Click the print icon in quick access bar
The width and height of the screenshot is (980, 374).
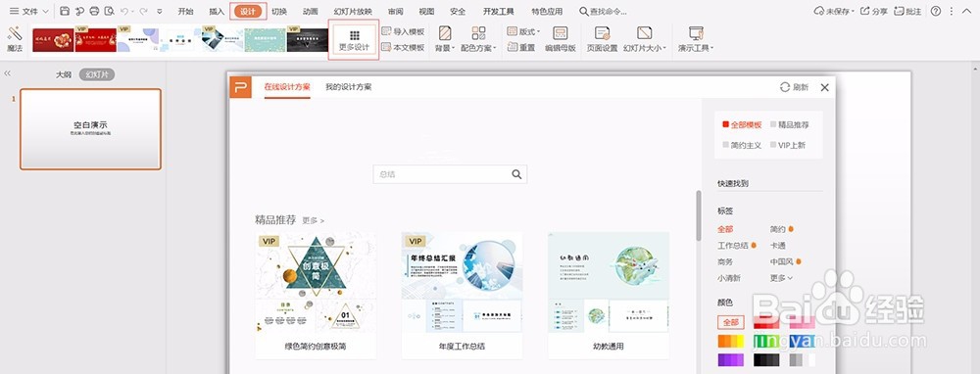click(x=94, y=11)
